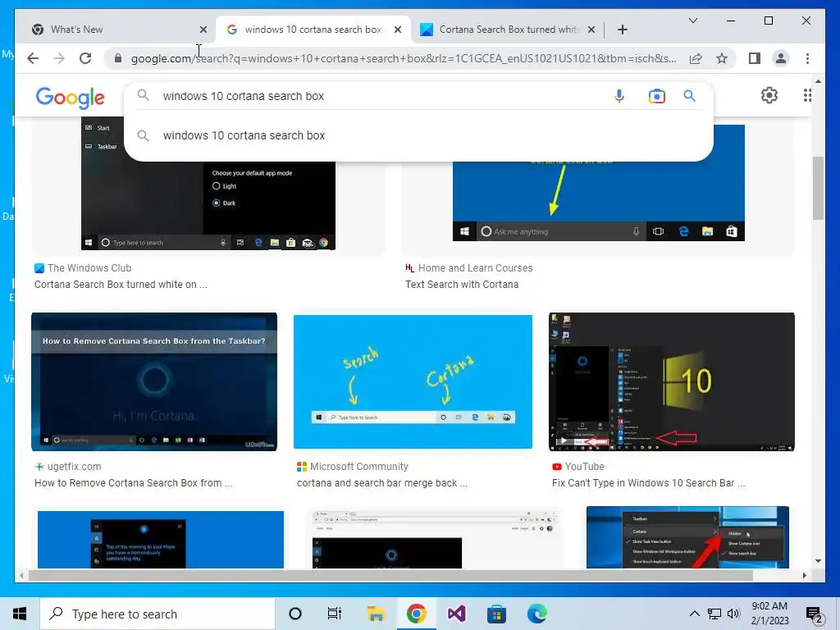Open Visual Studio from the taskbar

456,614
